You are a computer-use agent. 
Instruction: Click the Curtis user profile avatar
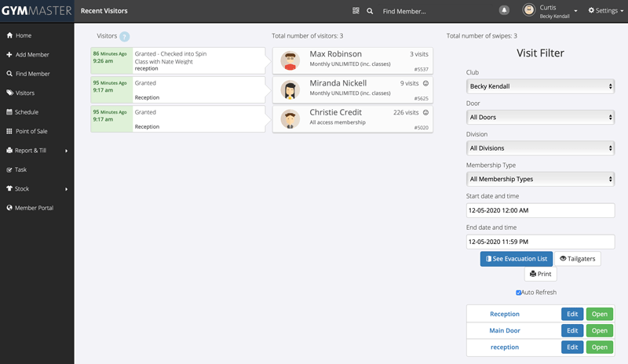(529, 10)
